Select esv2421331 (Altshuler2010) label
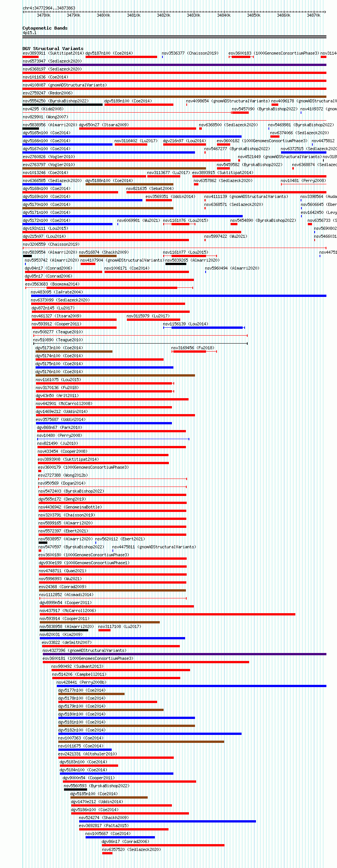Screen dimensions: 337x868 [x=87, y=754]
